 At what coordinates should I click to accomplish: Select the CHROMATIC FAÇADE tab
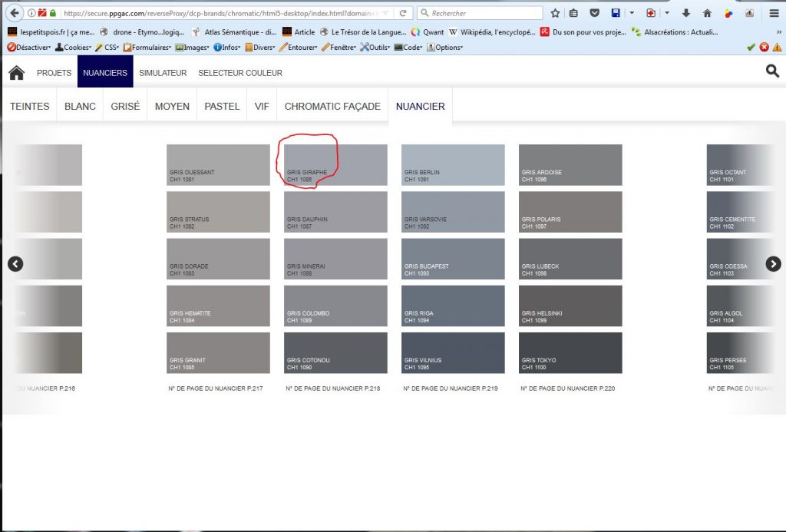point(332,106)
